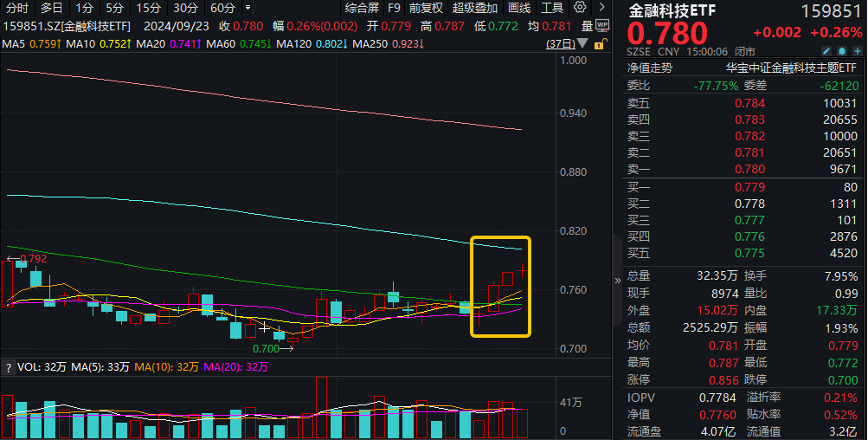
Task: Click the MA10 0.752 indicator label
Action: 100,44
